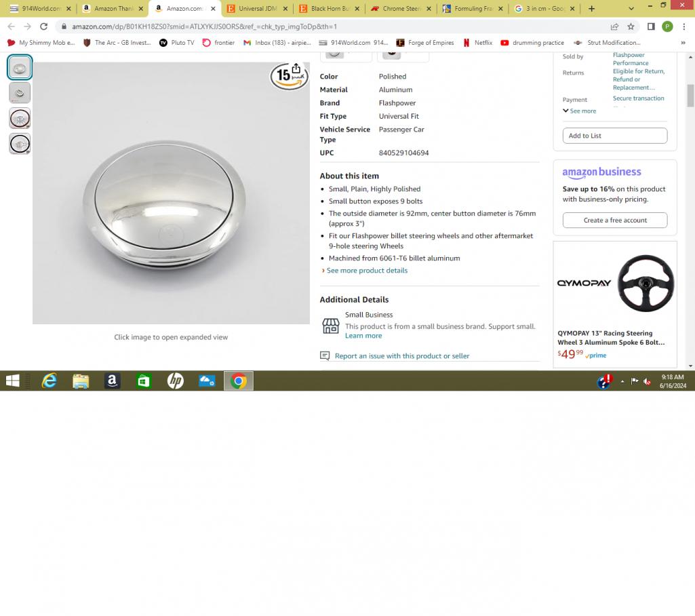Share the product via image share icon
This screenshot has width=695, height=616.
click(x=296, y=69)
